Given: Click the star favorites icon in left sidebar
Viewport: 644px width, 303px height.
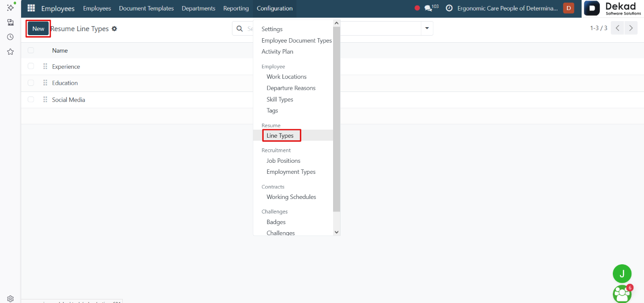Looking at the screenshot, I should [10, 52].
